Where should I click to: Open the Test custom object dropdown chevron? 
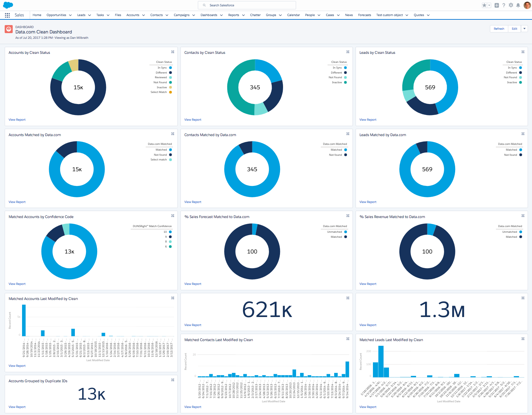pos(407,15)
